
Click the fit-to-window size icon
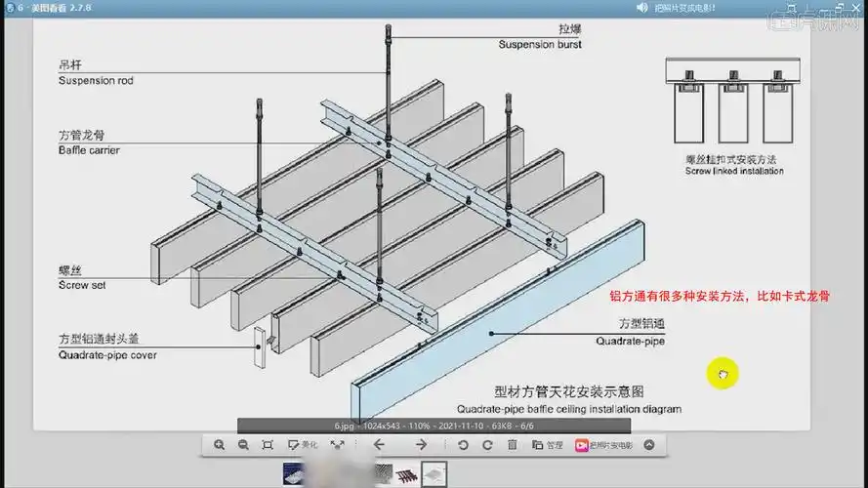[x=268, y=445]
